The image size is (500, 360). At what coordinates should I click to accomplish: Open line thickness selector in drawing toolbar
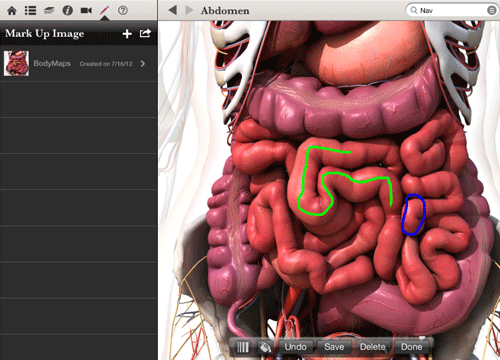click(243, 347)
